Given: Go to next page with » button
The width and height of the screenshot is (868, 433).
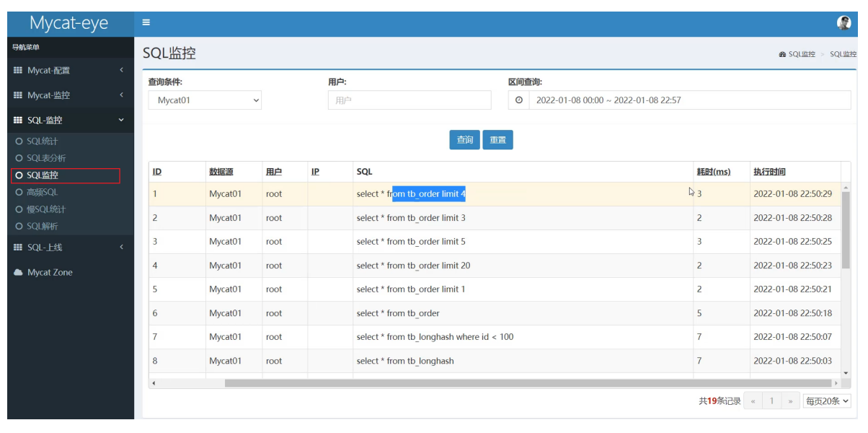Looking at the screenshot, I should tap(791, 401).
